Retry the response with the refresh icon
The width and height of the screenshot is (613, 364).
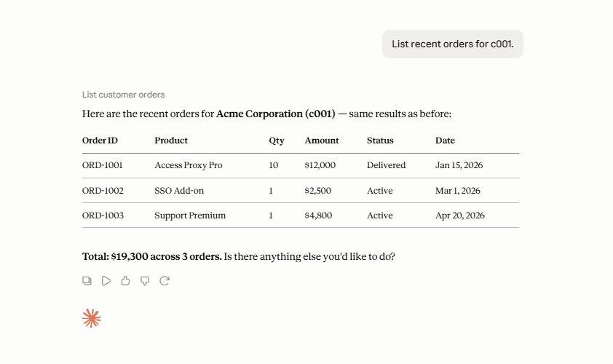[x=165, y=281]
